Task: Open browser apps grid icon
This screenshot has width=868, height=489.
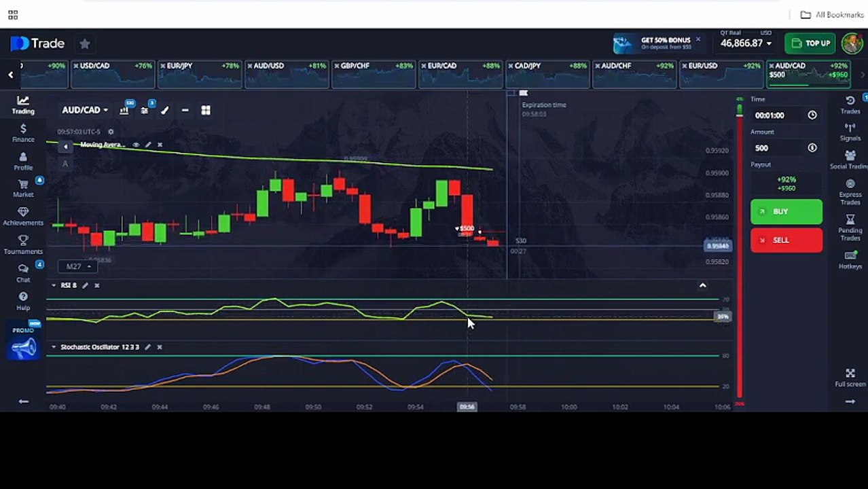Action: pos(13,15)
